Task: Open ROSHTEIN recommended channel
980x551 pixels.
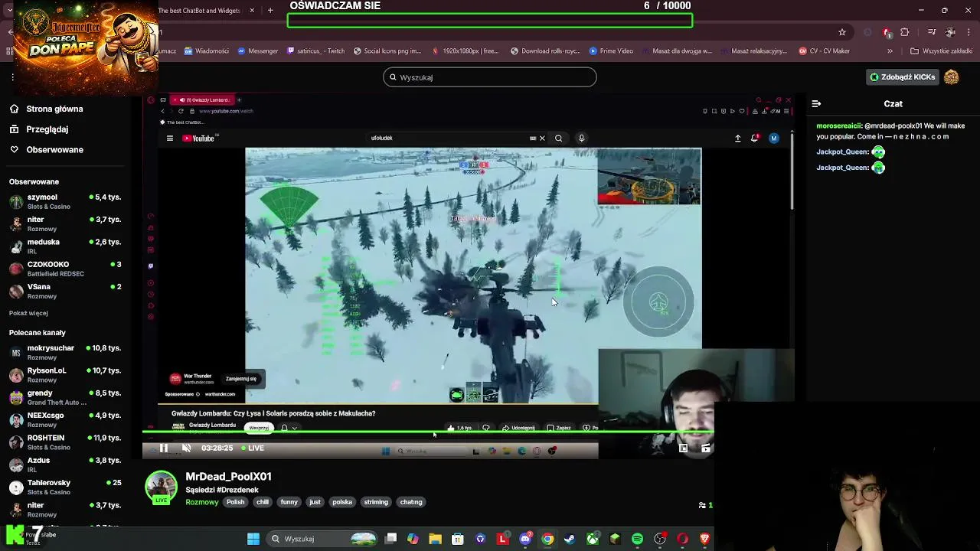Action: coord(65,442)
